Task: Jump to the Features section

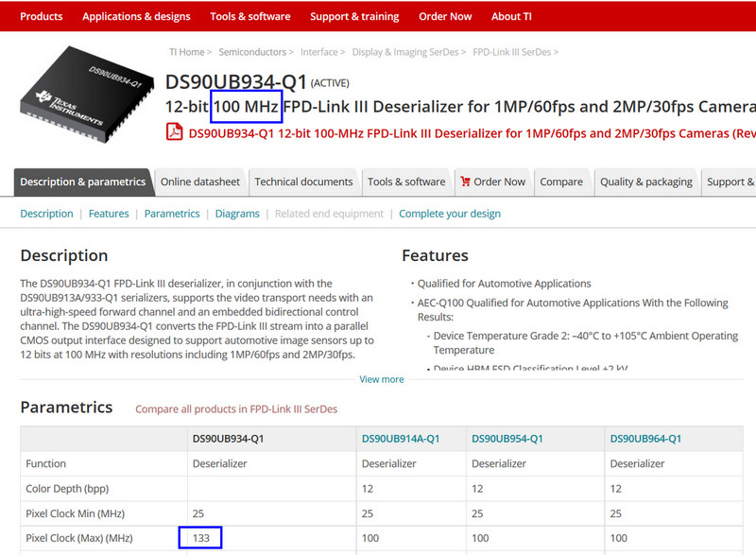Action: pyautogui.click(x=109, y=214)
